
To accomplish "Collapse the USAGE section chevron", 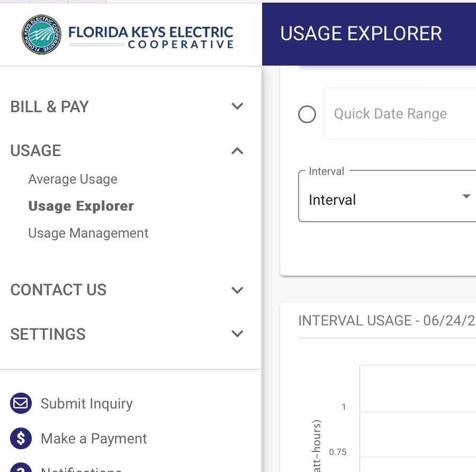I will [237, 151].
